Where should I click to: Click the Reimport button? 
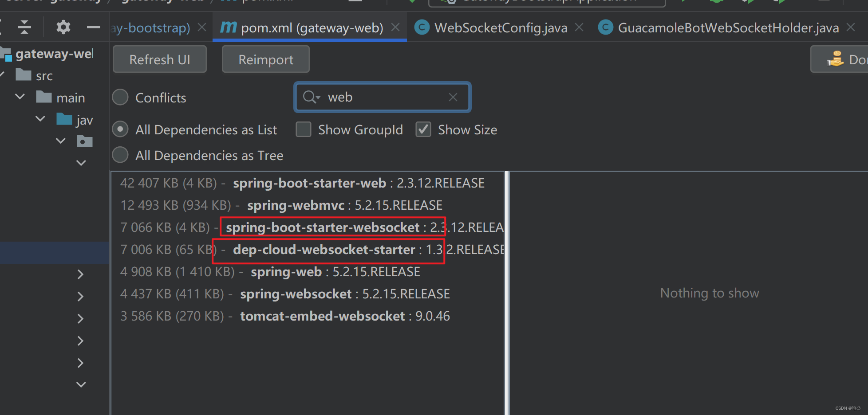pyautogui.click(x=265, y=59)
